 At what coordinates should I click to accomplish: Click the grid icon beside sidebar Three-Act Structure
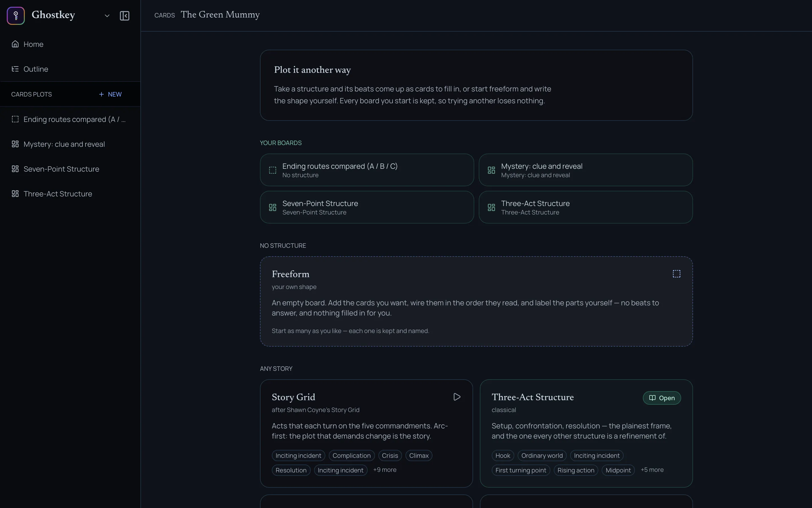(15, 194)
